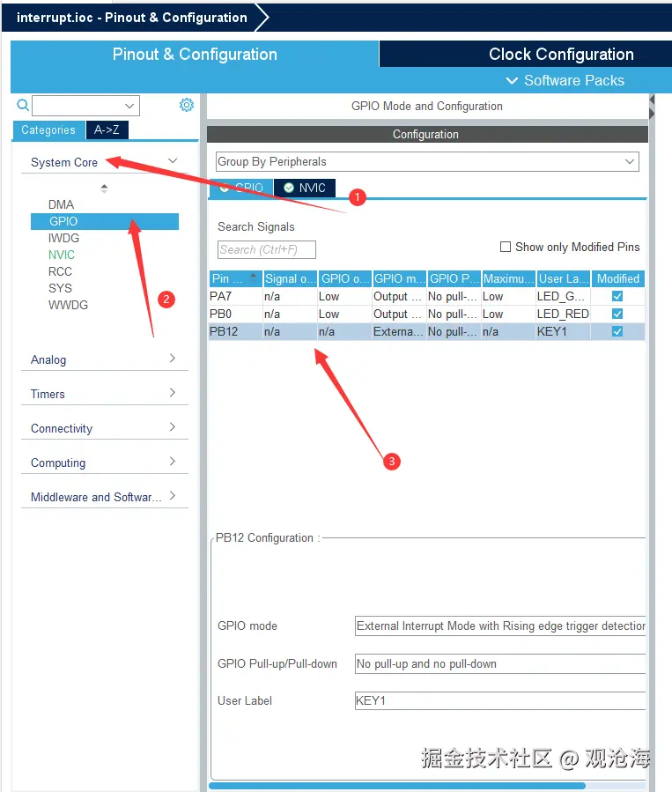Image resolution: width=672 pixels, height=792 pixels.
Task: Toggle Modified checkbox for PB12 row
Action: tap(617, 331)
